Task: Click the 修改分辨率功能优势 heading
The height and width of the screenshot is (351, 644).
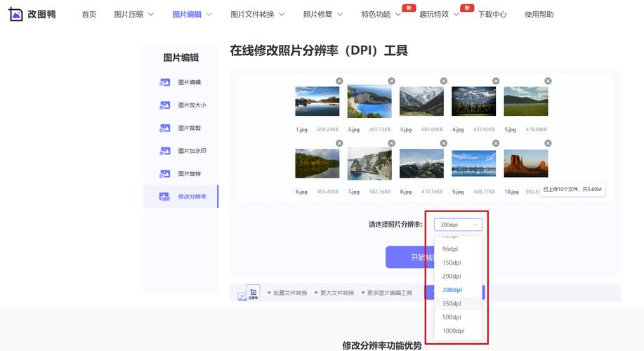Action: [382, 345]
